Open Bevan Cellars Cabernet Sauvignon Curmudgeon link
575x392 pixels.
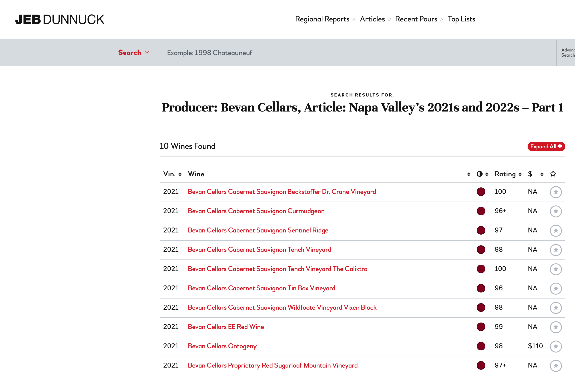coord(256,211)
